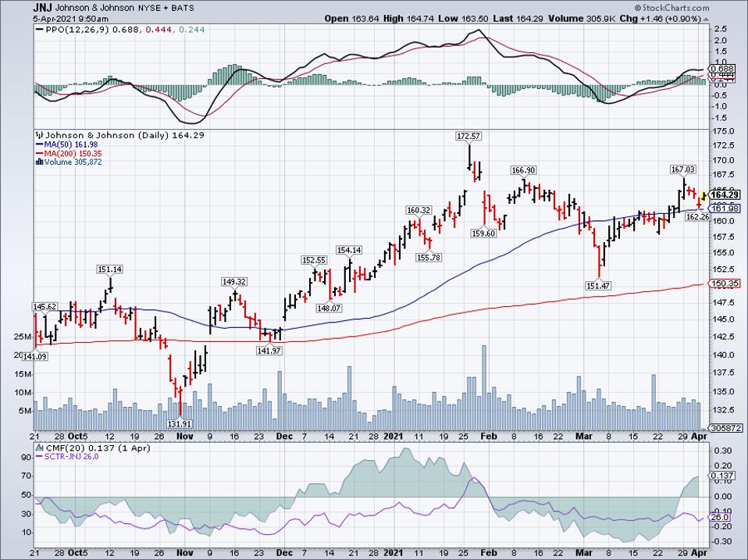The image size is (748, 560).
Task: Click the 166.90 high price label
Action: coord(523,170)
